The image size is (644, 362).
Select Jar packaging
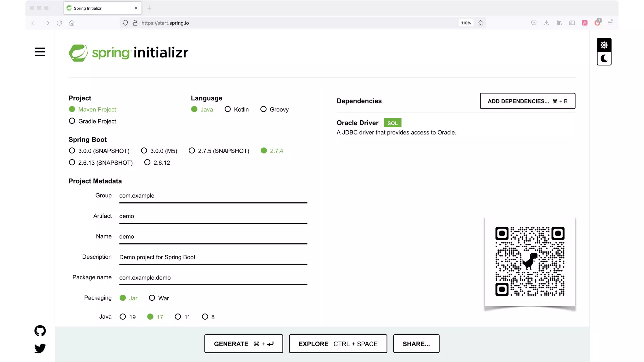pyautogui.click(x=129, y=298)
